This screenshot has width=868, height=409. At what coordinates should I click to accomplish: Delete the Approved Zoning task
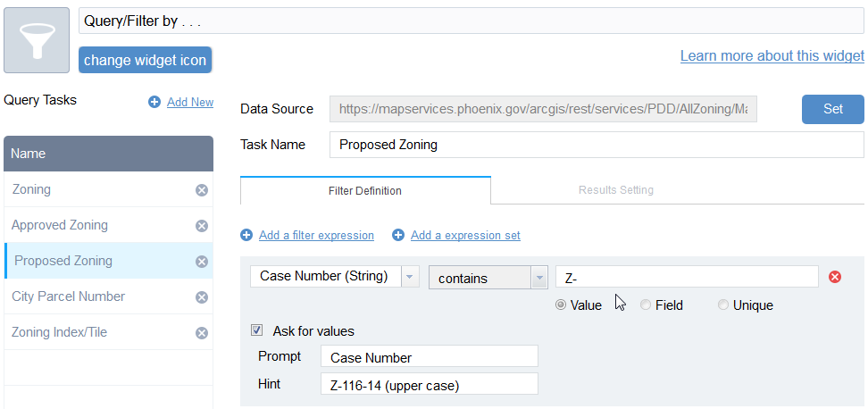point(202,226)
